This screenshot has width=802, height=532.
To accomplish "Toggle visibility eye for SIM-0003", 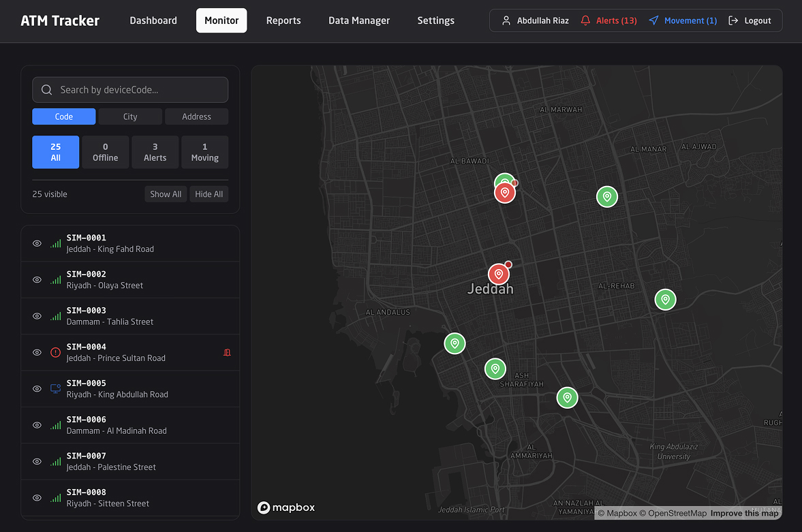I will tap(37, 316).
